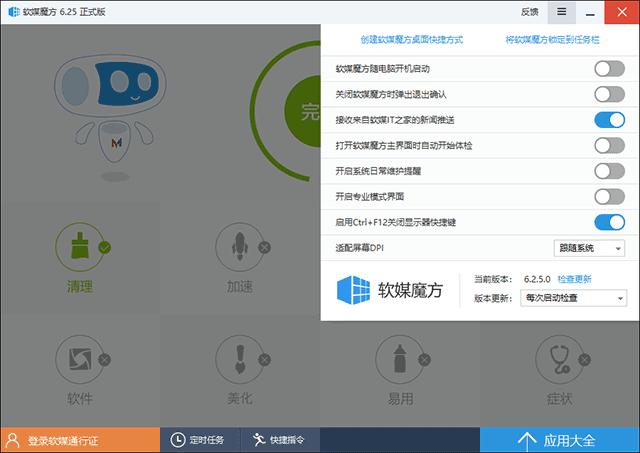Click 反馈 in the title bar
Screen dimensions: 640x453
[529, 12]
